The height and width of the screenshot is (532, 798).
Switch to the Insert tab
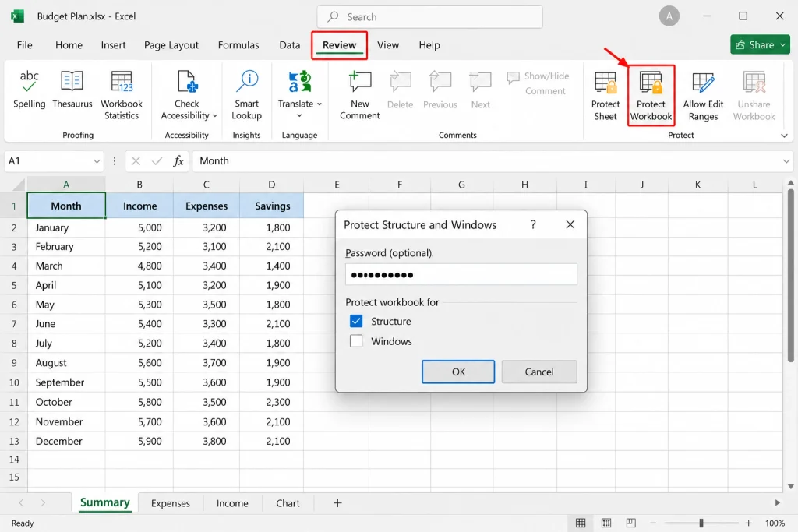tap(113, 44)
